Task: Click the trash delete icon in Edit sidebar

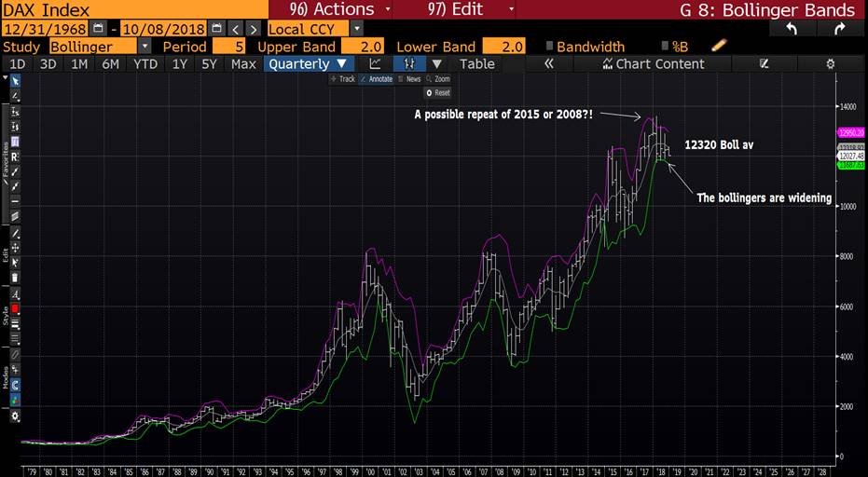Action: point(15,277)
